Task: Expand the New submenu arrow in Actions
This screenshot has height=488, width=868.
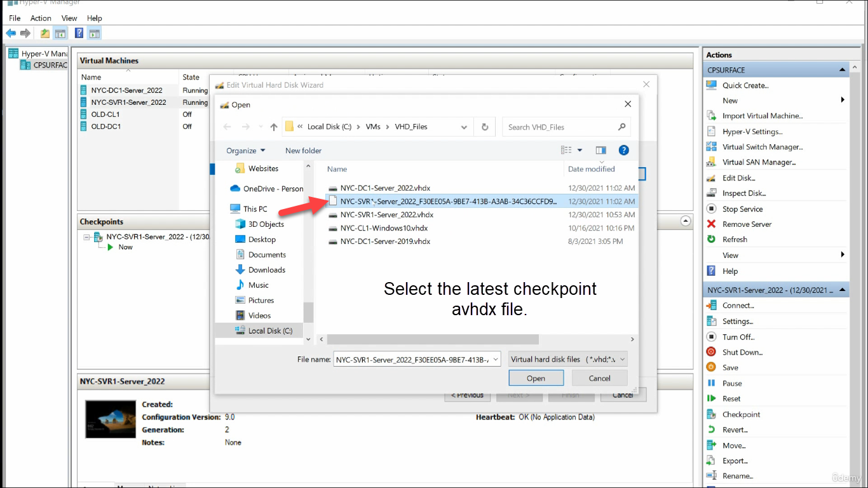Action: 843,100
